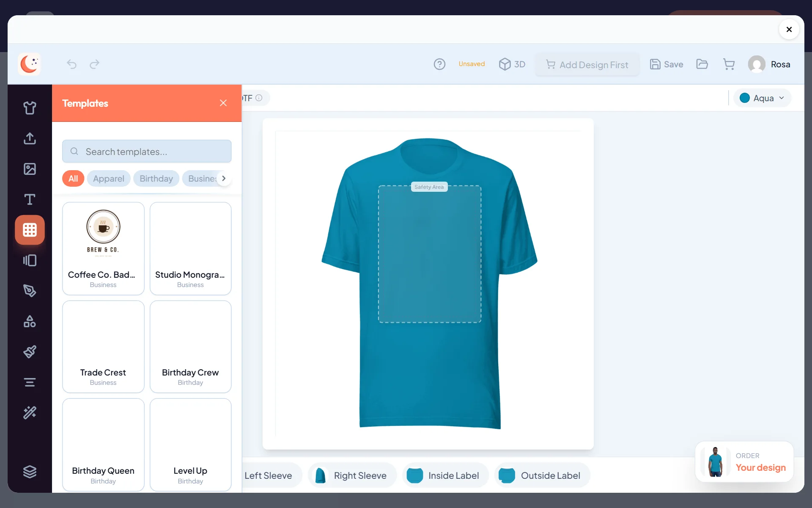Filter templates by Business
Screen dimensions: 812x508
[202, 179]
